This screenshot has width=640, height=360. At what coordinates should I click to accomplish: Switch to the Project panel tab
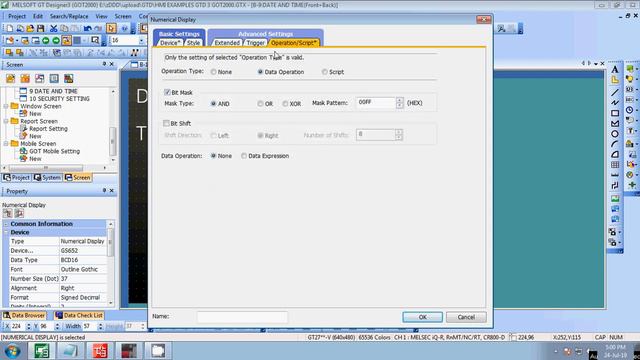tap(16, 178)
